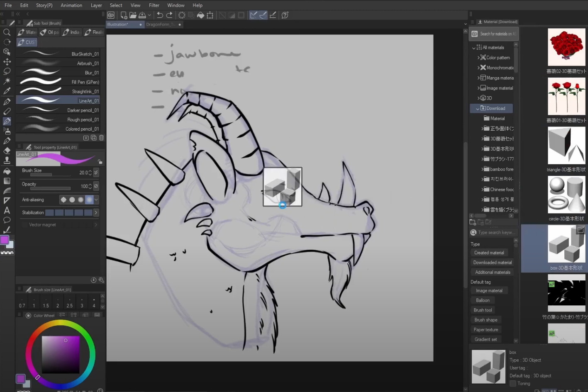Select the Move layer tool
The image size is (588, 392).
(7, 62)
